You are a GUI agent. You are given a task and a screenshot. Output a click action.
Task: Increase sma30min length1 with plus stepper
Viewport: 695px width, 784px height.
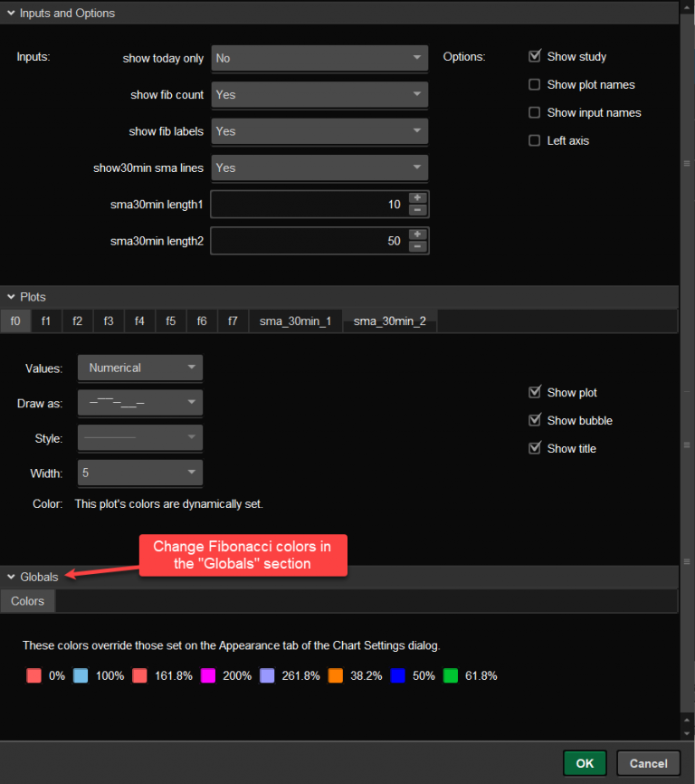pyautogui.click(x=417, y=198)
